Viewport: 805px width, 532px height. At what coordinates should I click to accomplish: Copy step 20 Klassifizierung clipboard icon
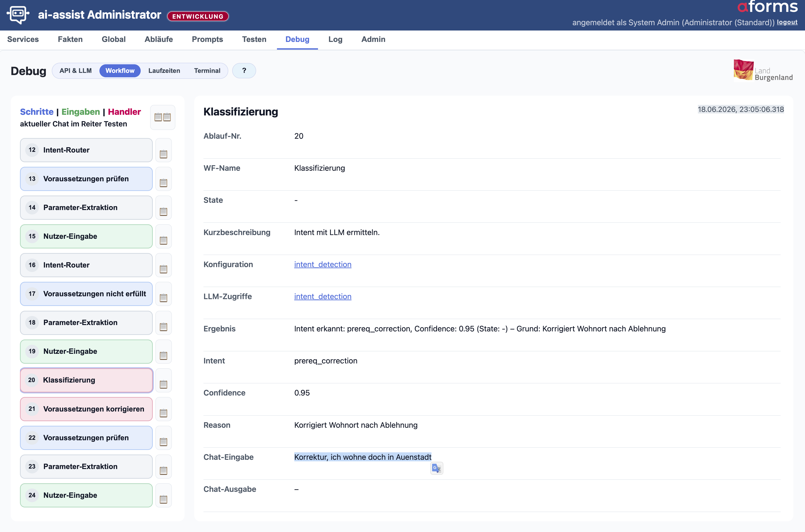(x=164, y=381)
